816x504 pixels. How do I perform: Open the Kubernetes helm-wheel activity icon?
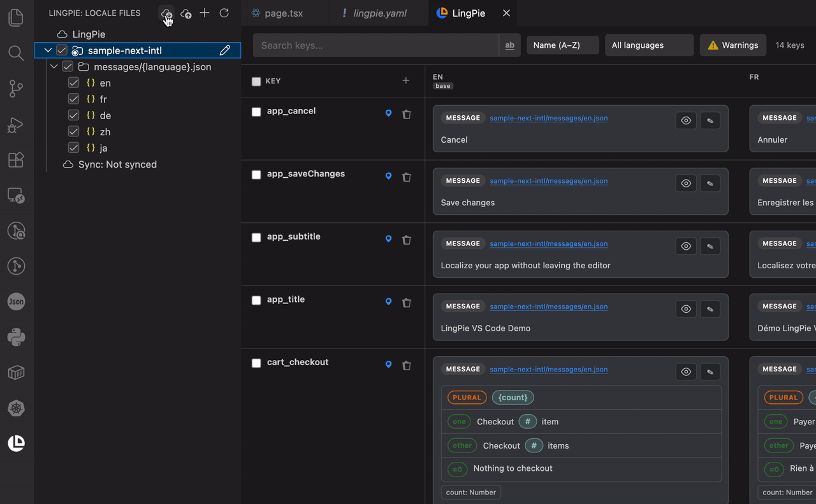16,408
